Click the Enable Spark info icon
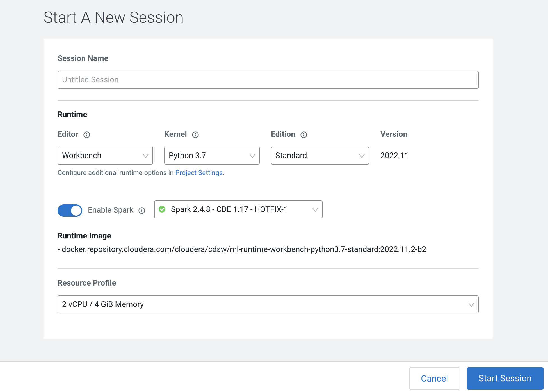This screenshot has height=392, width=548. point(142,211)
